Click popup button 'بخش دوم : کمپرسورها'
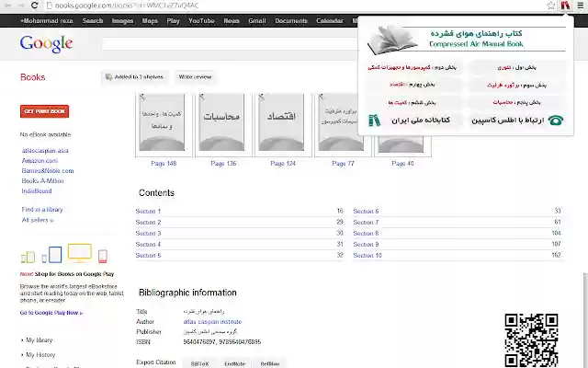588x368 pixels. [413, 67]
